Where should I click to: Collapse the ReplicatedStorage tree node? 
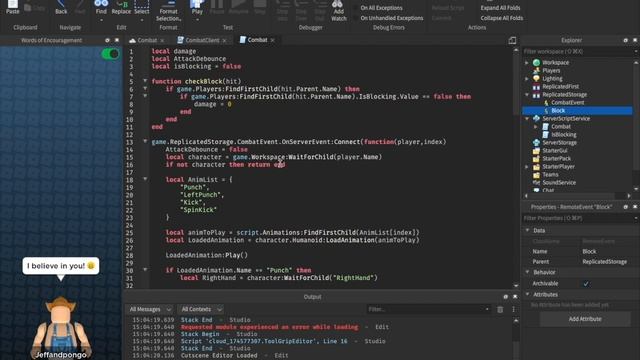tap(527, 95)
